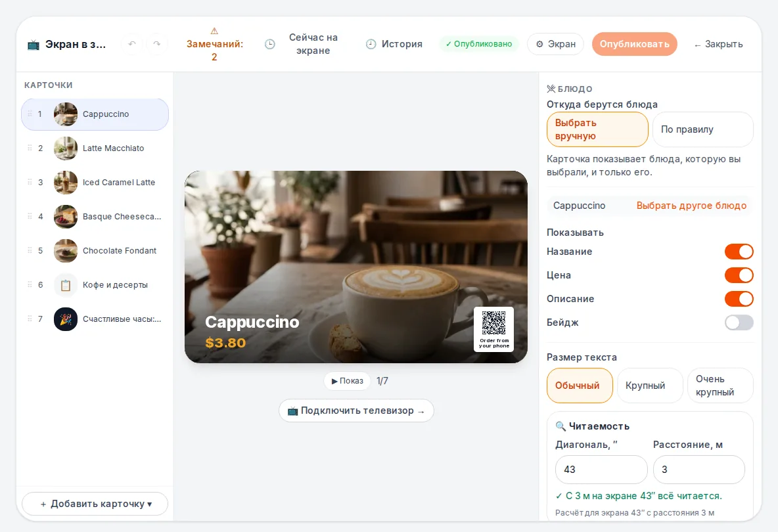This screenshot has height=532, width=778.
Task: Grab the drag handle of card 2
Action: click(x=30, y=148)
